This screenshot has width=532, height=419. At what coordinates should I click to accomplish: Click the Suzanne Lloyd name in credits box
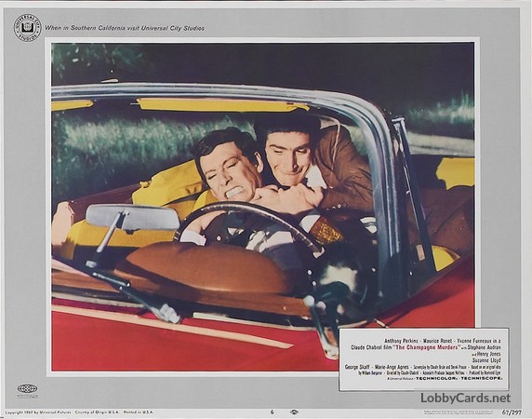[486, 360]
